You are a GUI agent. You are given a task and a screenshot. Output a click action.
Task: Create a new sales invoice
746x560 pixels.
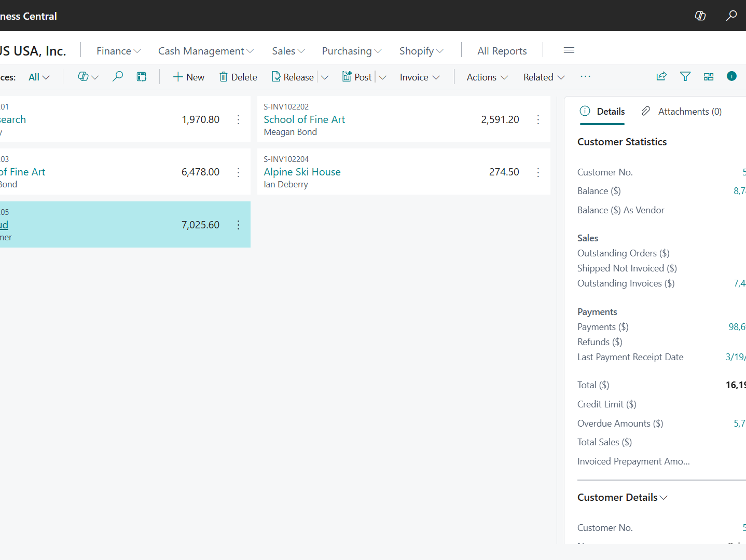tap(188, 76)
